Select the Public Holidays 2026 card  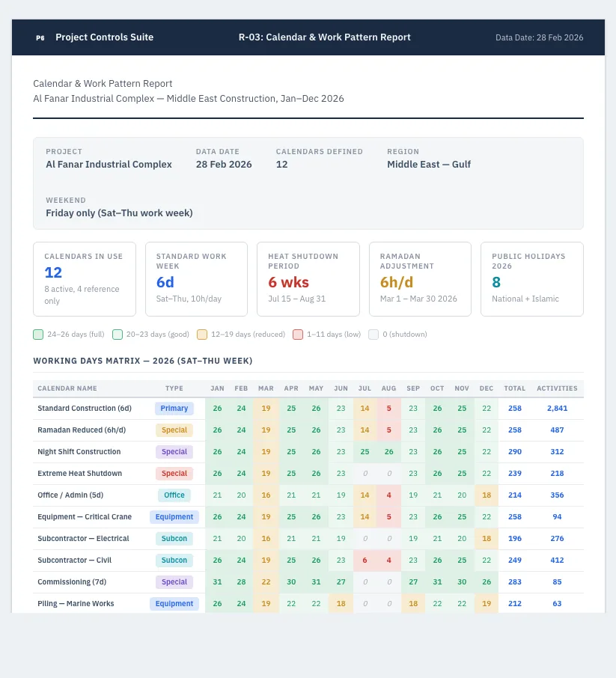532,279
